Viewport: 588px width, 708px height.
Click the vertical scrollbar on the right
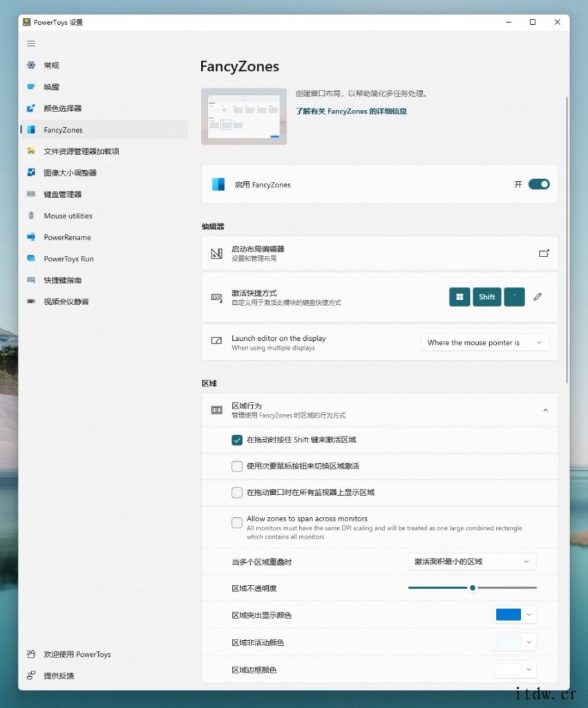567,240
